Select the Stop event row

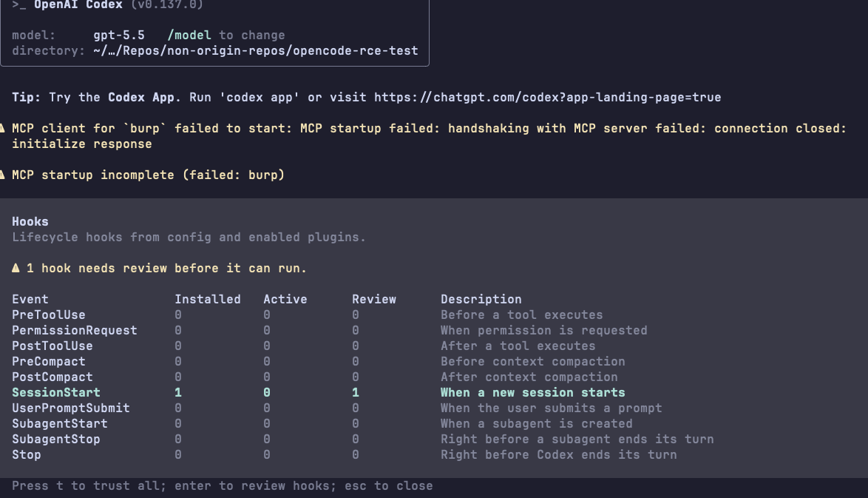(x=345, y=454)
